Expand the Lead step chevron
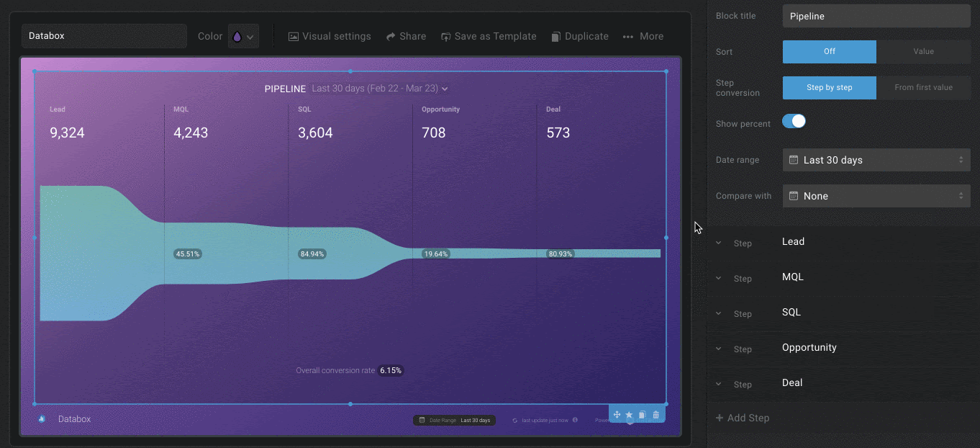 click(x=718, y=243)
